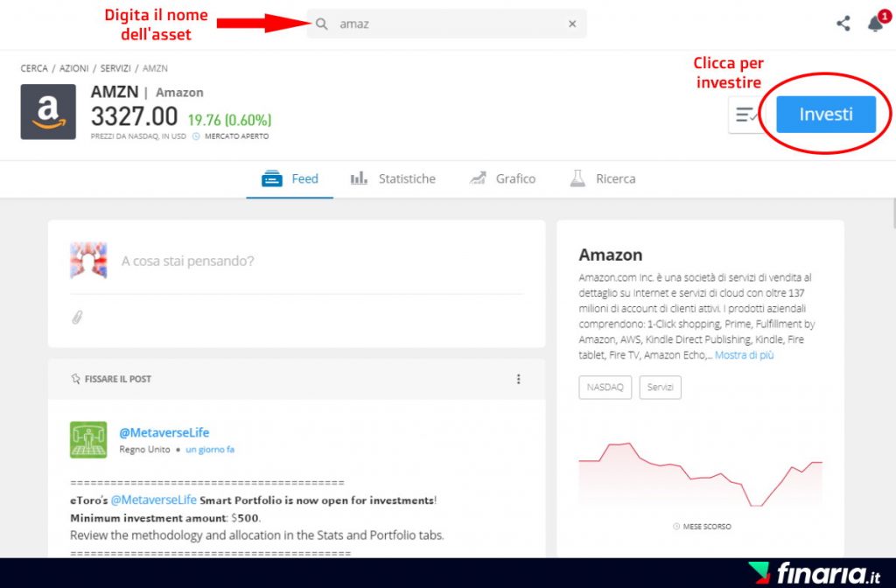Click the MESE SCORSO clock icon
This screenshot has height=588, width=896.
(676, 526)
